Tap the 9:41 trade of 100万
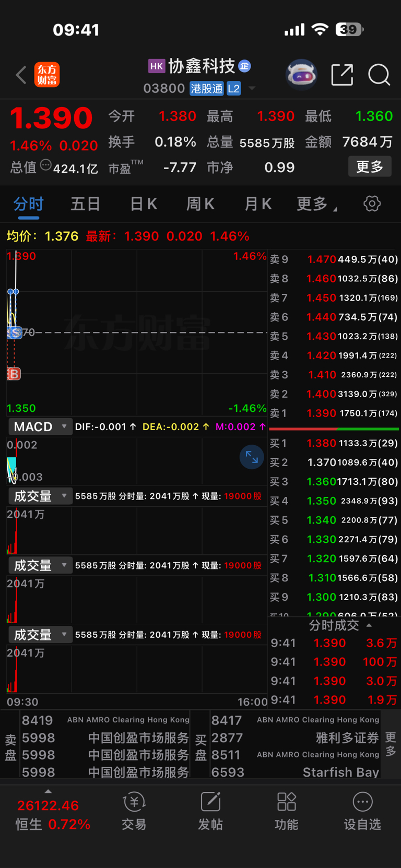Viewport: 401px width, 868px height. (334, 662)
